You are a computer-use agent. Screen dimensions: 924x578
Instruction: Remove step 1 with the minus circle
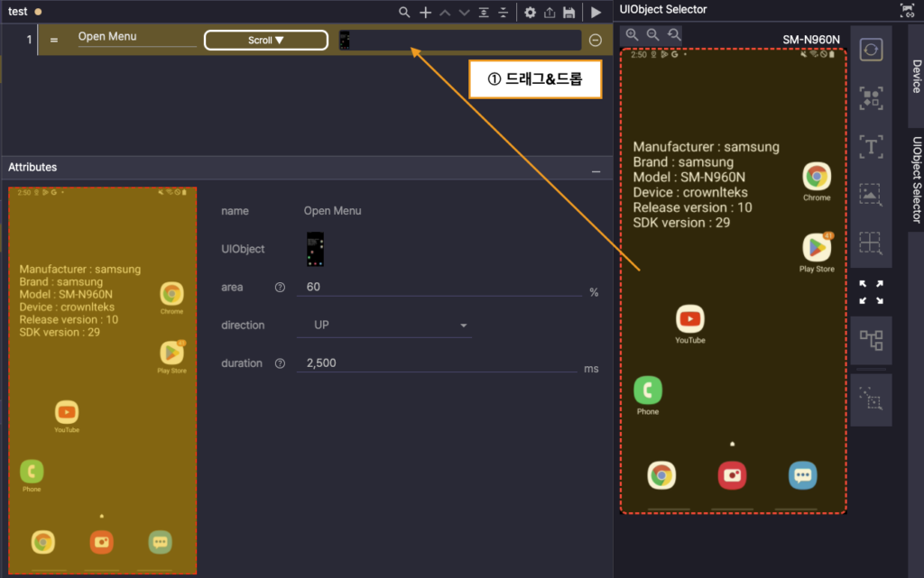[596, 40]
